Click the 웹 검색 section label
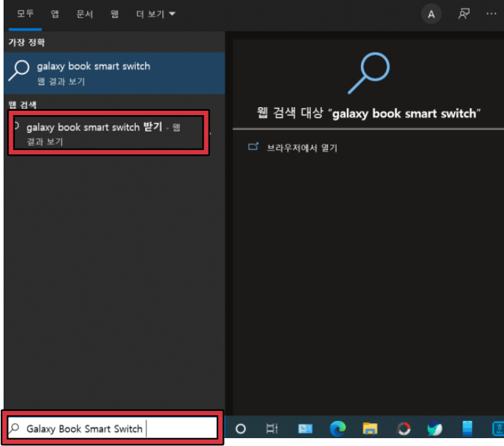 pyautogui.click(x=22, y=104)
